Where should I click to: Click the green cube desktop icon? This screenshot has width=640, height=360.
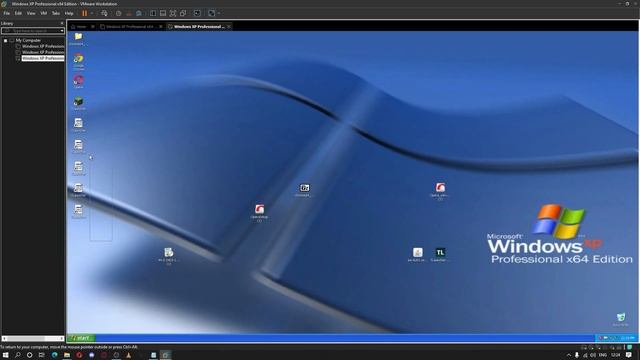coord(78,101)
